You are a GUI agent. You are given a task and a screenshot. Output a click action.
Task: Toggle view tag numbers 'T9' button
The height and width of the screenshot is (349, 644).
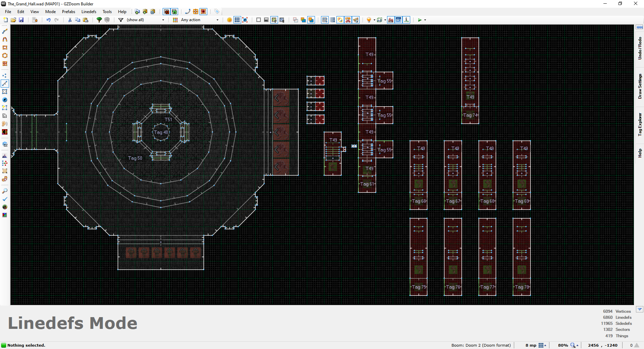tap(174, 11)
